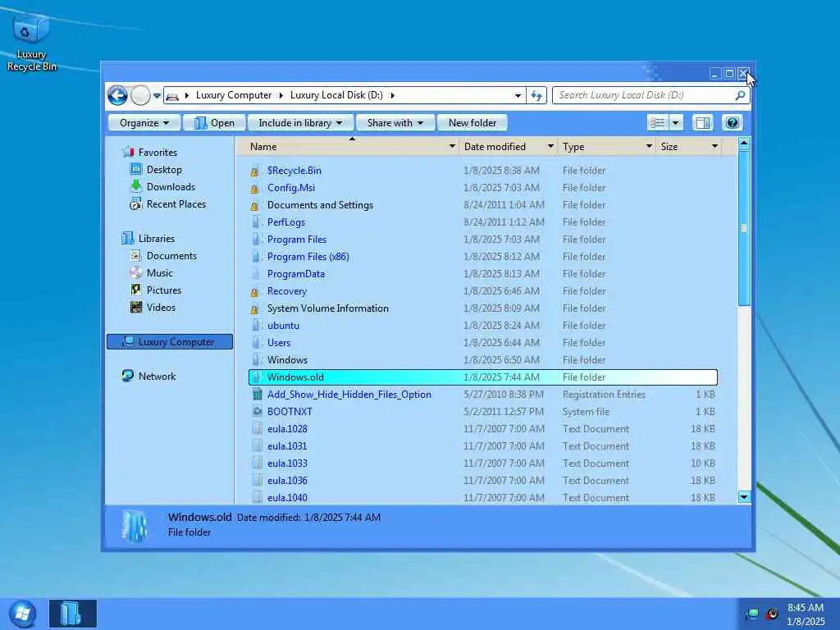Select the System Volume Information folder

(327, 308)
